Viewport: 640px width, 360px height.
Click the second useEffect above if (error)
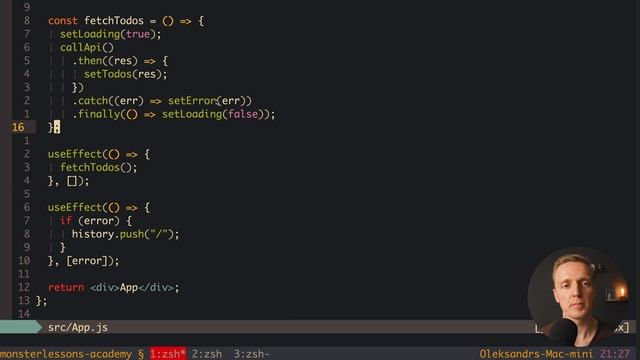(x=99, y=207)
